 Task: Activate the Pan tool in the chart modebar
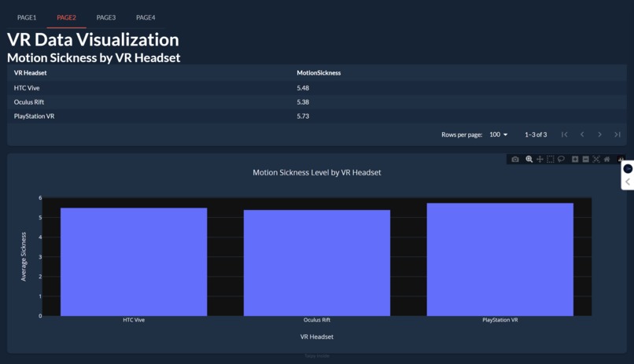point(540,159)
